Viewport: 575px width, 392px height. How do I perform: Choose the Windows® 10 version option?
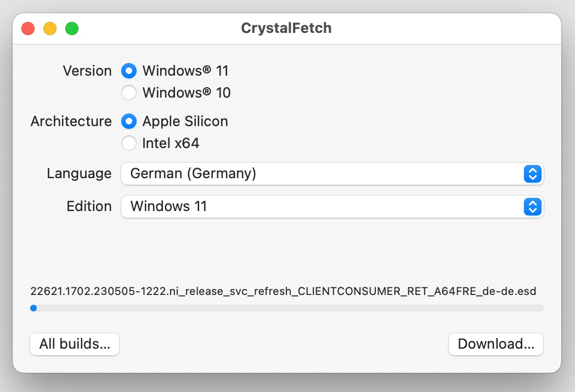[x=129, y=93]
